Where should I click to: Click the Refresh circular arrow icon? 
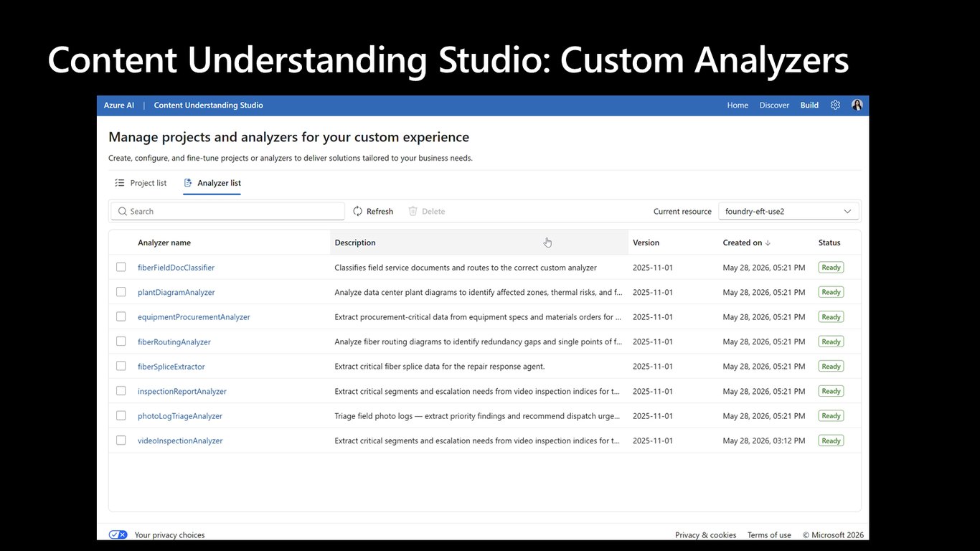(x=358, y=211)
